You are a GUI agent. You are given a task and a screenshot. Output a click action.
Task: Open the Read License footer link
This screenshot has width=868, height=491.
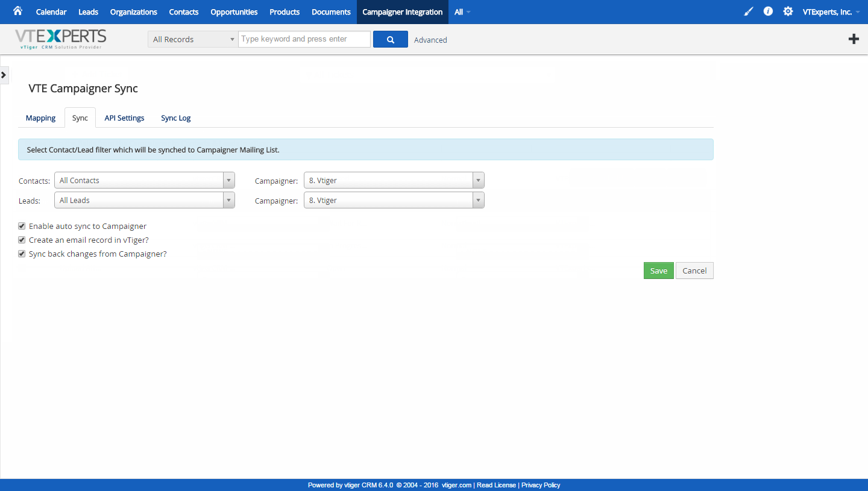tap(496, 485)
